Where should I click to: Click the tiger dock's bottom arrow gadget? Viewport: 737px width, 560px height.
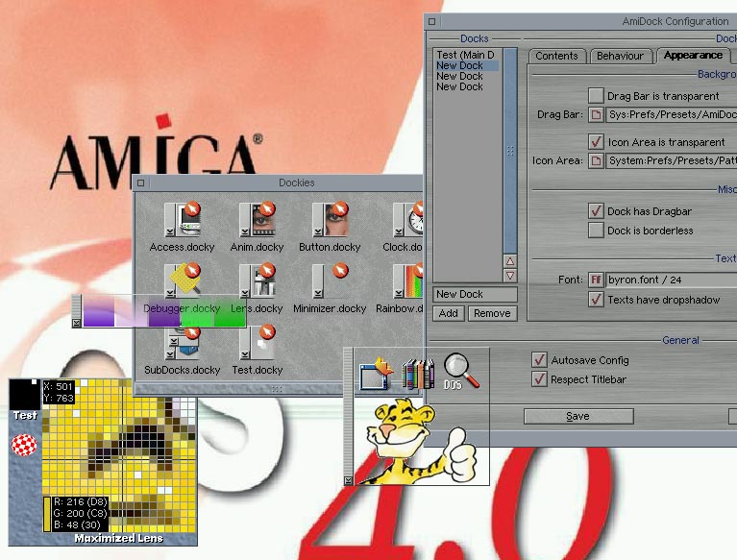[x=348, y=480]
